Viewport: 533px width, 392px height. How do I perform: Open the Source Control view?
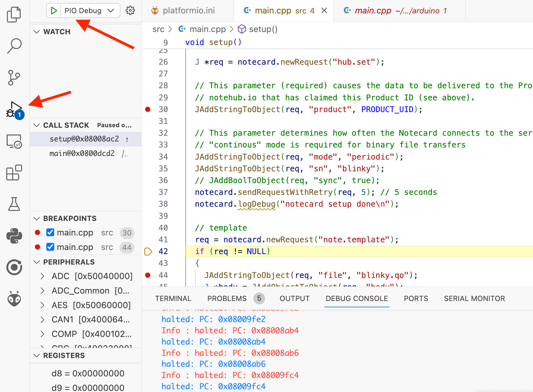click(x=14, y=78)
